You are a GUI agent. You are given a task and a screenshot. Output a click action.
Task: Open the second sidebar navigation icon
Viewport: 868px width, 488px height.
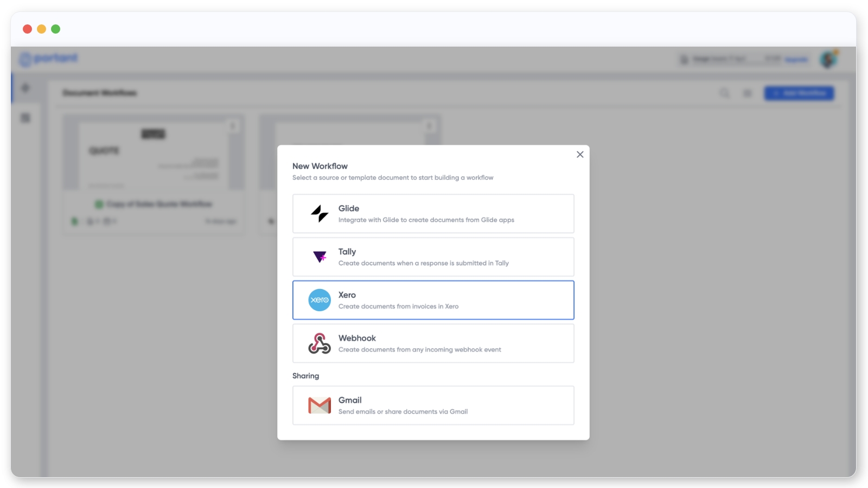point(25,118)
